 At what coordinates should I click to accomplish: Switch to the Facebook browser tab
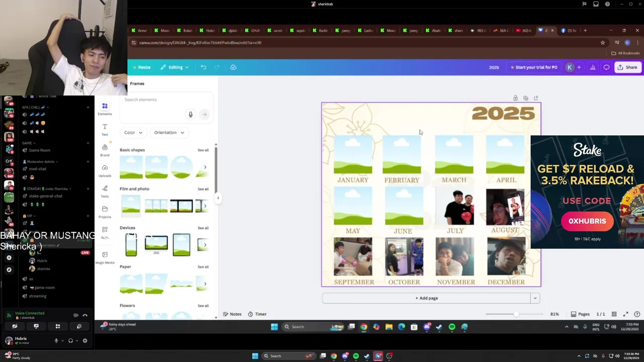point(569,31)
